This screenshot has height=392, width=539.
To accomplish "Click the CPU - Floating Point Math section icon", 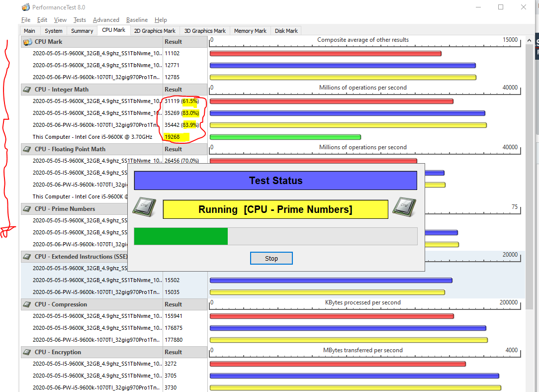I will coord(27,149).
